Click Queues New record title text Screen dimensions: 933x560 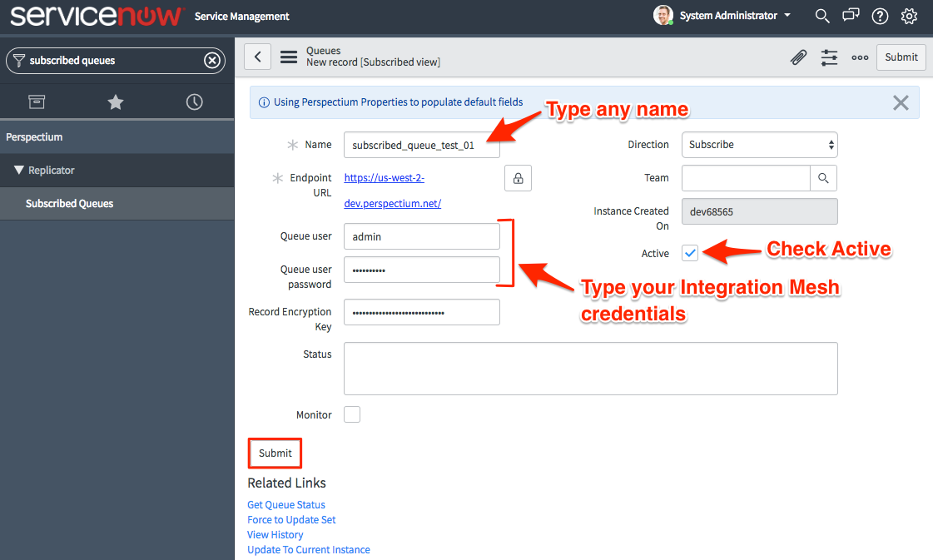point(373,57)
